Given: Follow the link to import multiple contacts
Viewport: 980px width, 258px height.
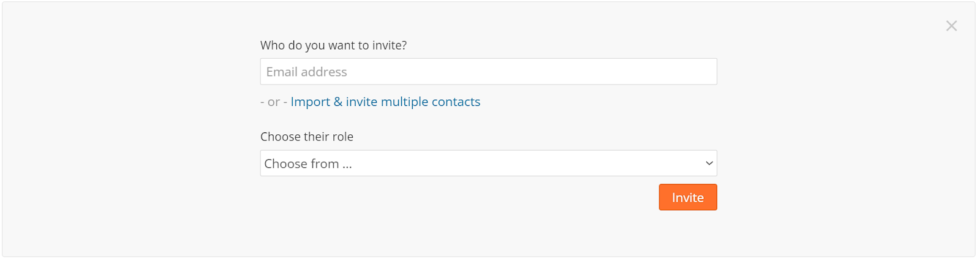Looking at the screenshot, I should click(385, 102).
